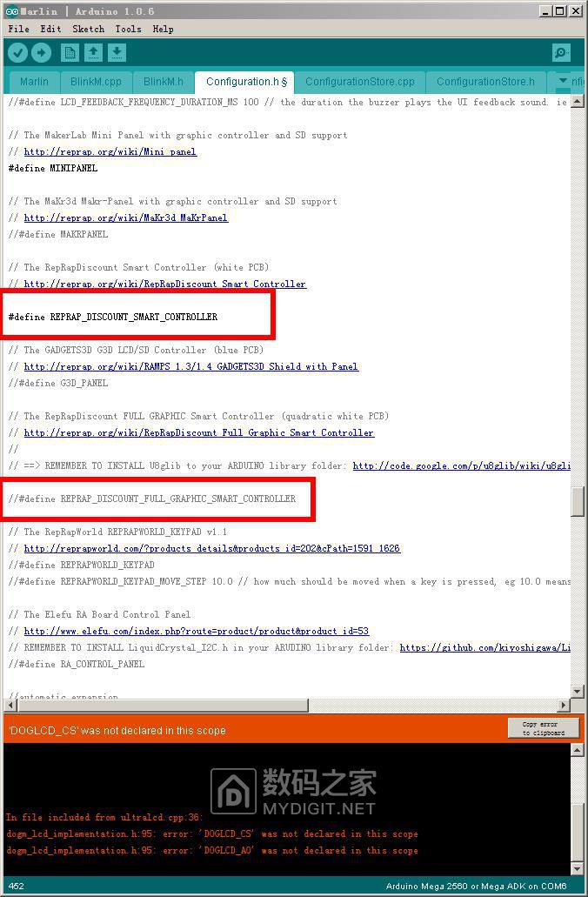The width and height of the screenshot is (588, 897).
Task: Click the LCD_FEEDBACK_FREQUENCY_DURATION_MS line
Action: click(288, 103)
